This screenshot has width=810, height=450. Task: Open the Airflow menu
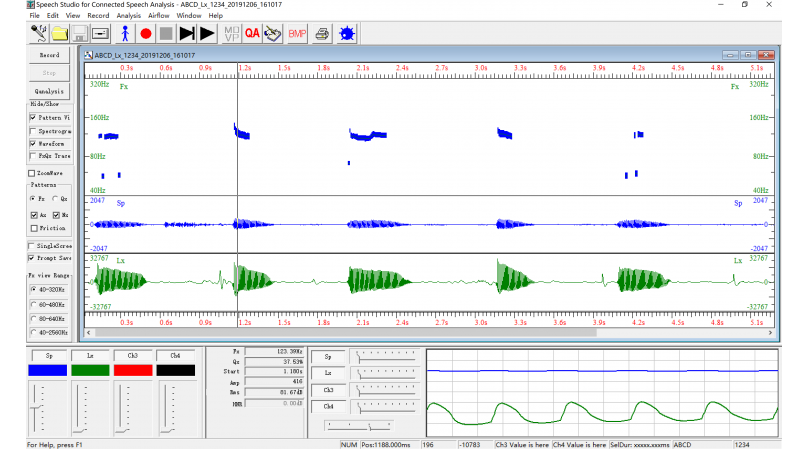(x=160, y=16)
